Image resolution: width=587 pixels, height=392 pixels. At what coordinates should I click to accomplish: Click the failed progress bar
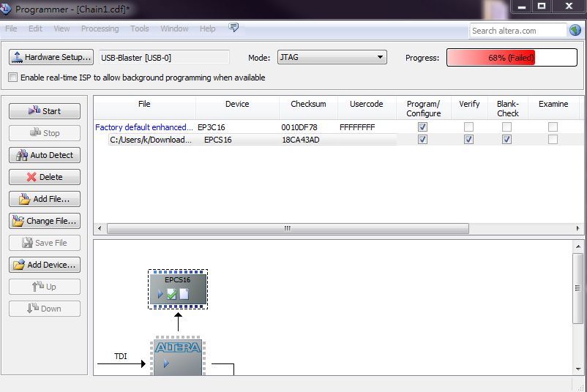point(512,58)
